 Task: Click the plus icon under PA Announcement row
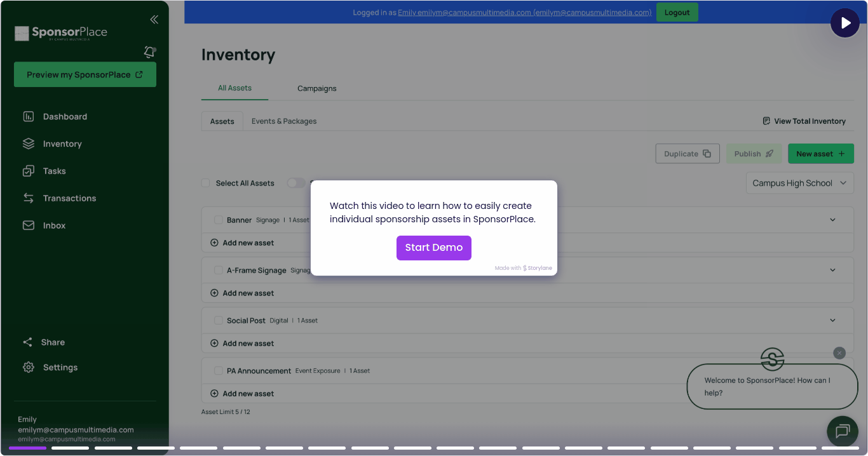point(214,394)
